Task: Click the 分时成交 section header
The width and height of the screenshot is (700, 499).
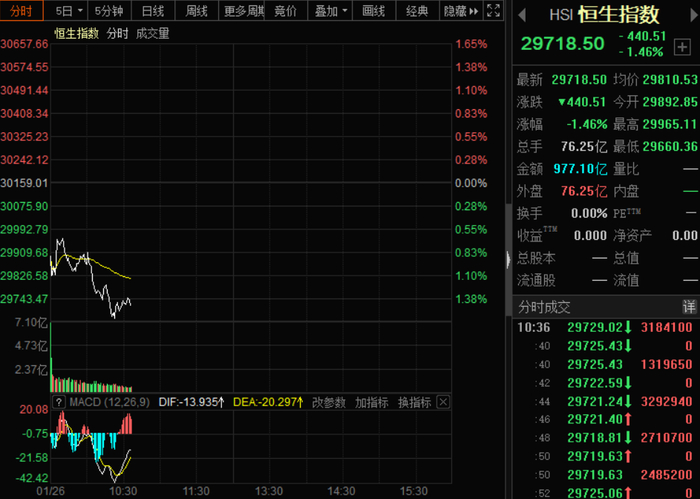Action: (x=544, y=307)
